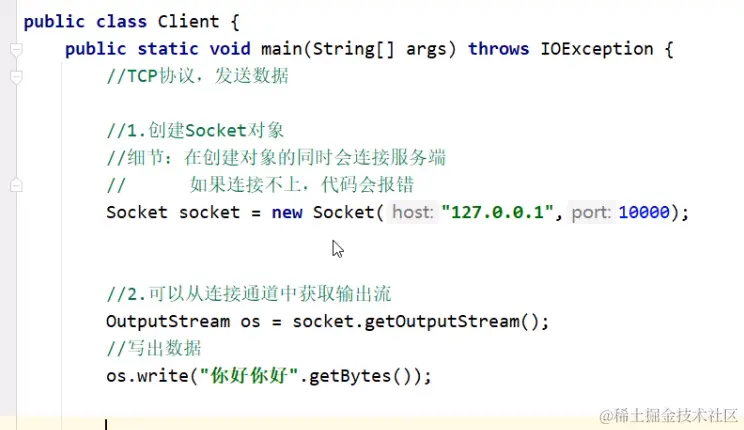
Task: Click the 稀土掘金技术社区 watermark
Action: click(x=669, y=416)
